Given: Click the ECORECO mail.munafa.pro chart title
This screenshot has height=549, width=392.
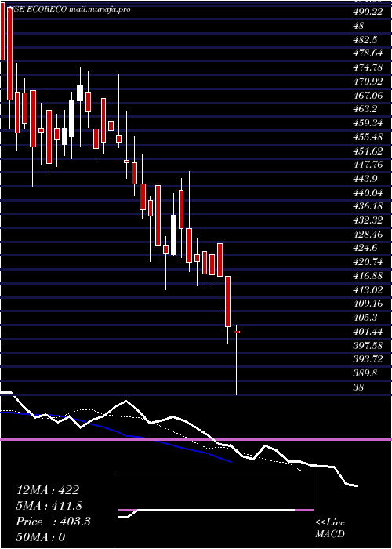Looking at the screenshot, I should point(68,9).
